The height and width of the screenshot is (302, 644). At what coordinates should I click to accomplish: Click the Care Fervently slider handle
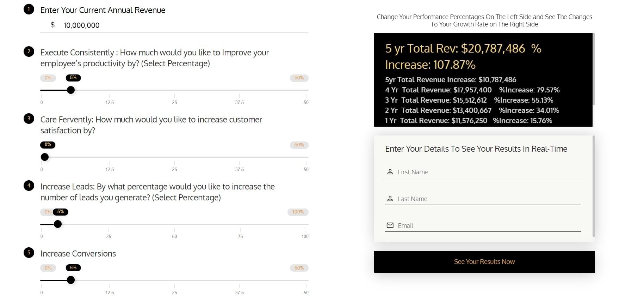coord(45,157)
